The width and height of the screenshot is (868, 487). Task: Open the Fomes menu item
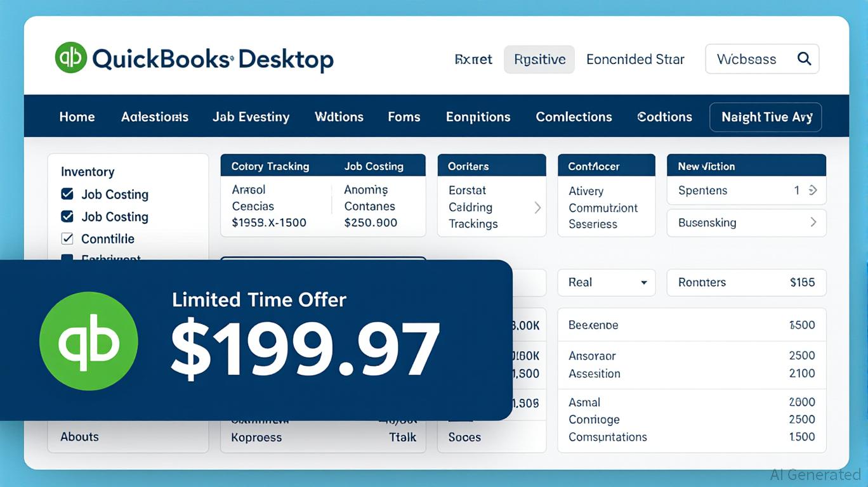point(404,117)
